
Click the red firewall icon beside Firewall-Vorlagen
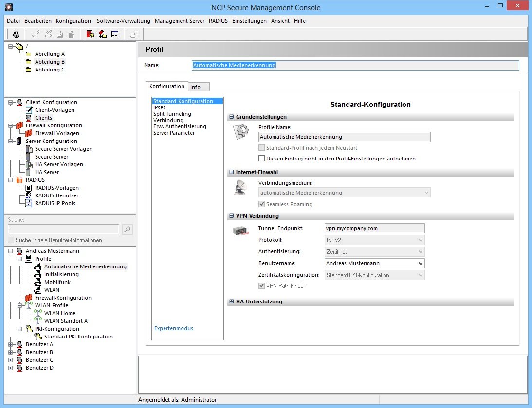point(29,133)
